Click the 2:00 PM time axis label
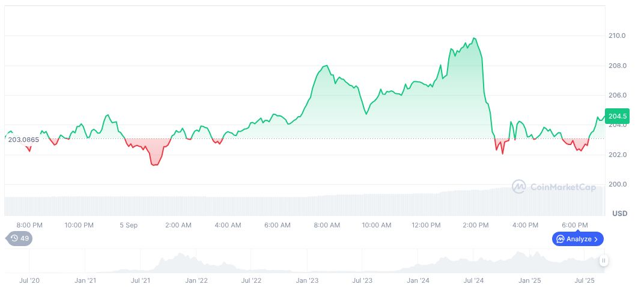 [475, 225]
